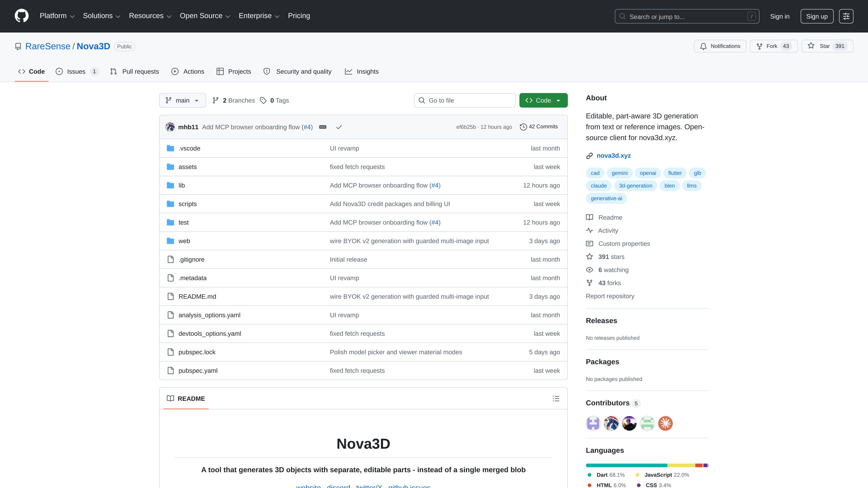
Task: Click the Search or jump to field
Action: click(x=687, y=16)
